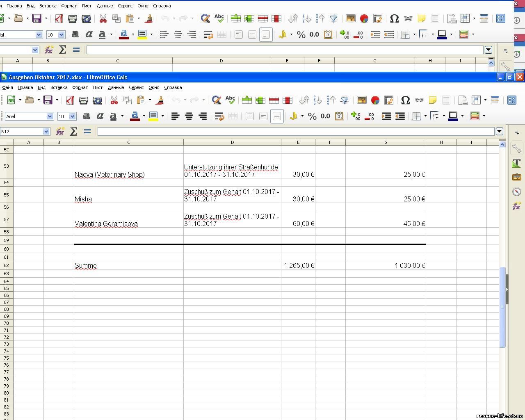
Task: Click Sum sigma in Ausgaben Oktober window
Action: click(x=74, y=131)
